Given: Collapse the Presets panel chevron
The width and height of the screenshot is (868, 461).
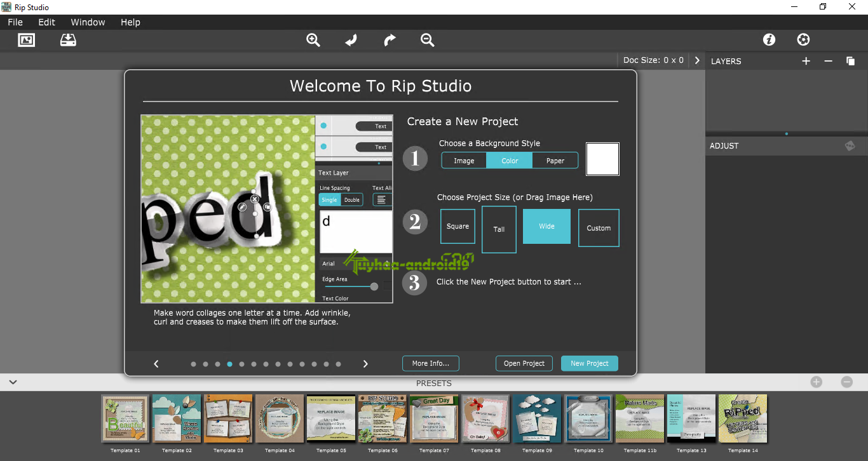Looking at the screenshot, I should [x=13, y=382].
